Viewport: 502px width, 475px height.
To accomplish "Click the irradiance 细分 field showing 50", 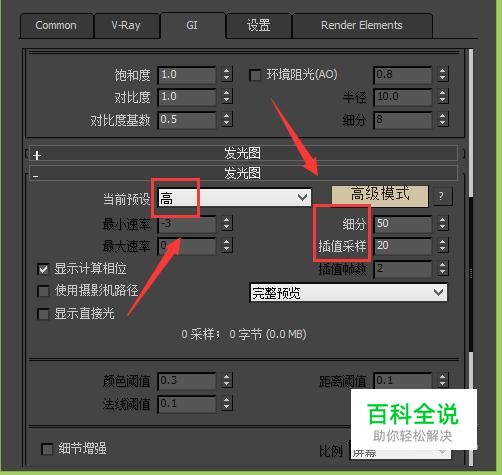I will (403, 223).
